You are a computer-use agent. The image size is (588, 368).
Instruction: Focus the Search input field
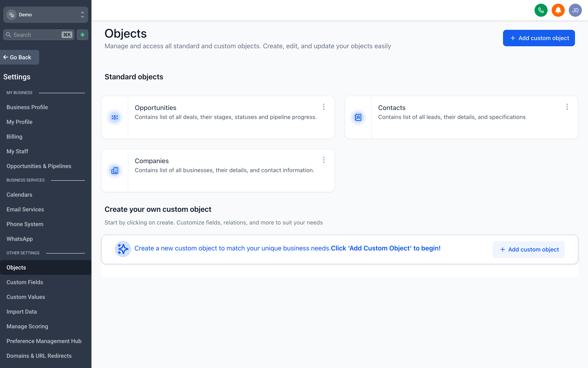point(39,35)
